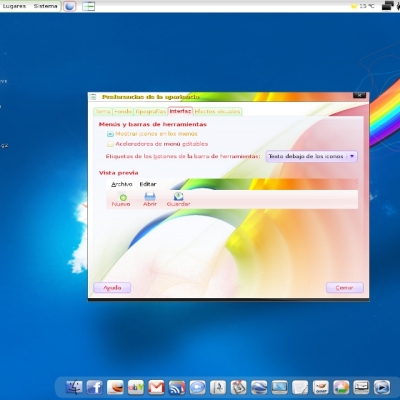Click the Etiquetas de los botones label
This screenshot has width=400, height=400.
coord(183,156)
